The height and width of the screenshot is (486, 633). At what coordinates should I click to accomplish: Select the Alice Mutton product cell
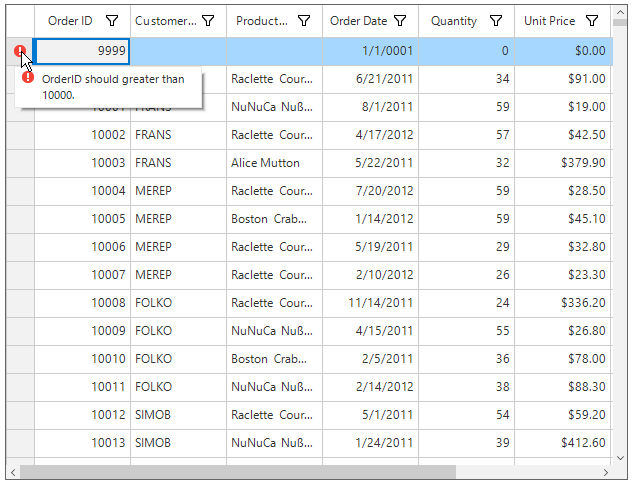(x=275, y=163)
